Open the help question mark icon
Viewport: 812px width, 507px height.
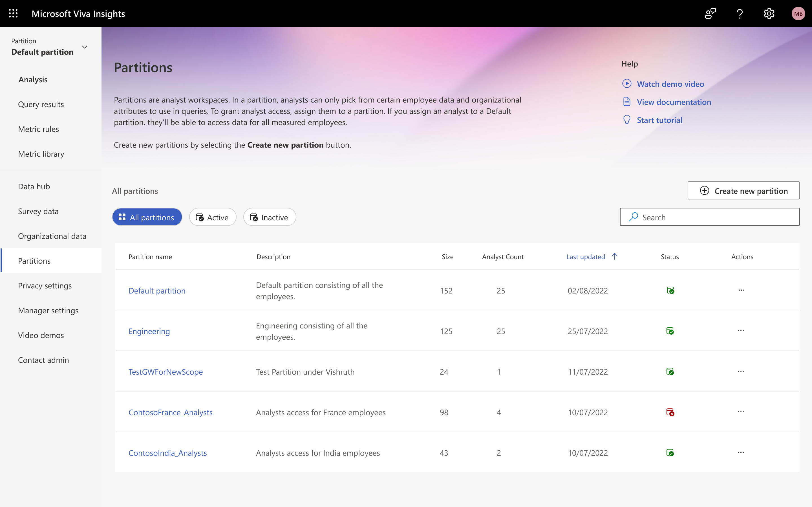740,14
